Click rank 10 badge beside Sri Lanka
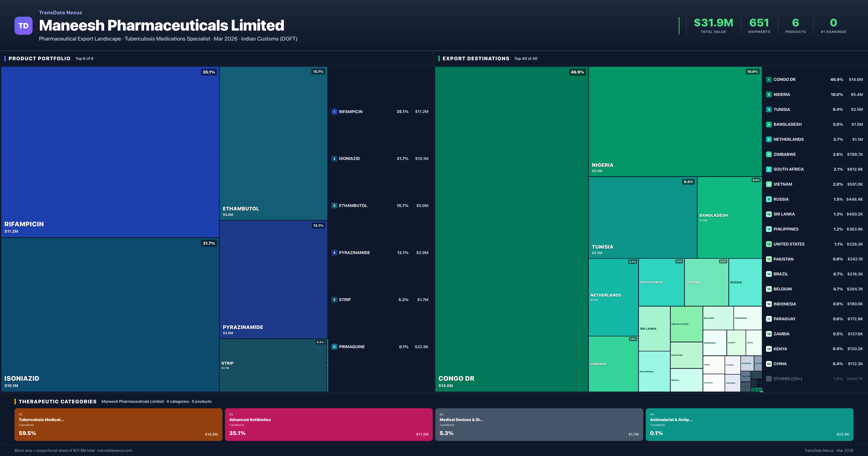This screenshot has width=868, height=456. (x=769, y=214)
